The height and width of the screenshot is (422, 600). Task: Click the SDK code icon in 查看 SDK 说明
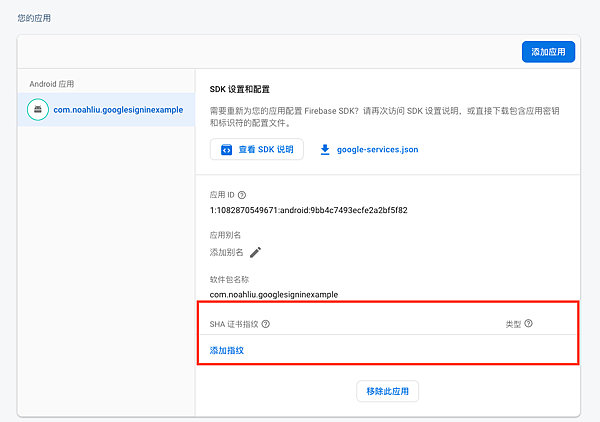coord(227,150)
